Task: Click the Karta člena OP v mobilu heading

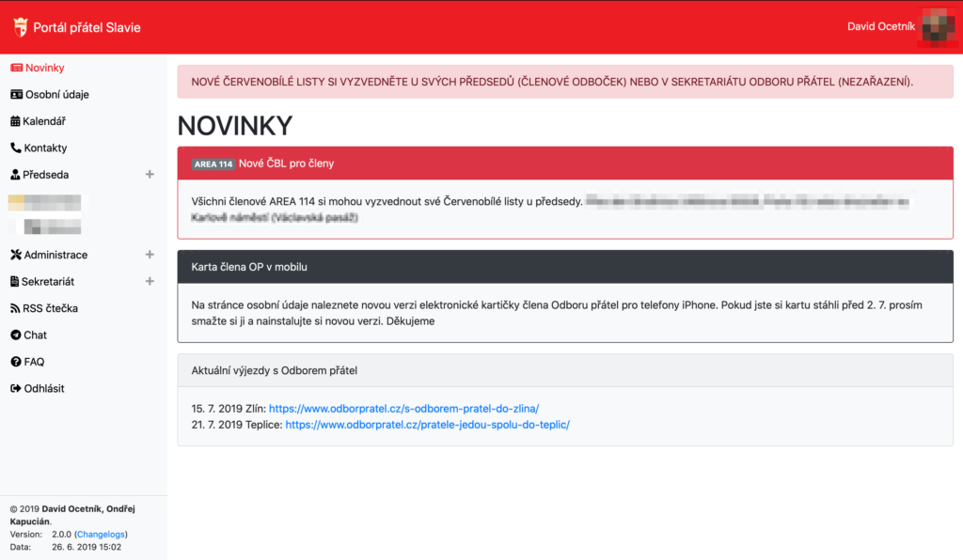Action: pyautogui.click(x=249, y=267)
